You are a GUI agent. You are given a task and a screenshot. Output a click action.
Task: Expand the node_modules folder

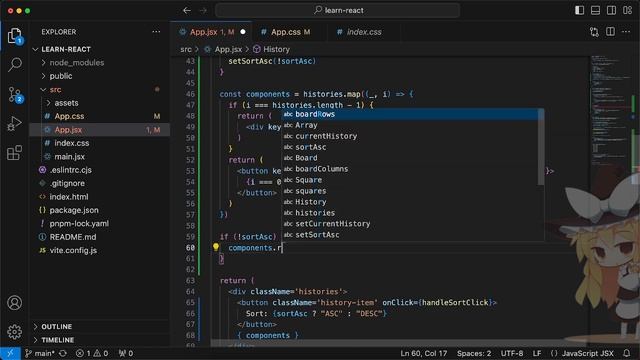pos(76,63)
